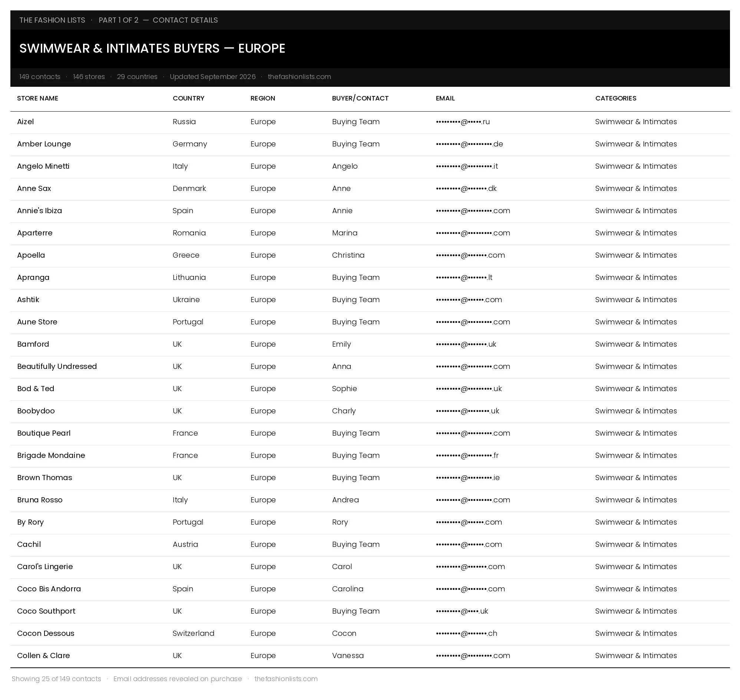The width and height of the screenshot is (740, 700).
Task: Select the 'Bruna Rosso' store name
Action: tap(40, 500)
